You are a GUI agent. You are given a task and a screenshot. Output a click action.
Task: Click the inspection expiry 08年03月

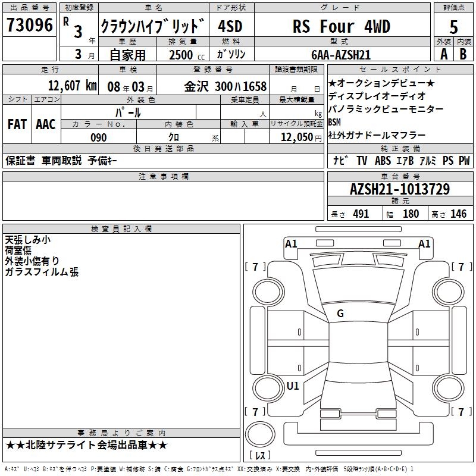pyautogui.click(x=130, y=87)
